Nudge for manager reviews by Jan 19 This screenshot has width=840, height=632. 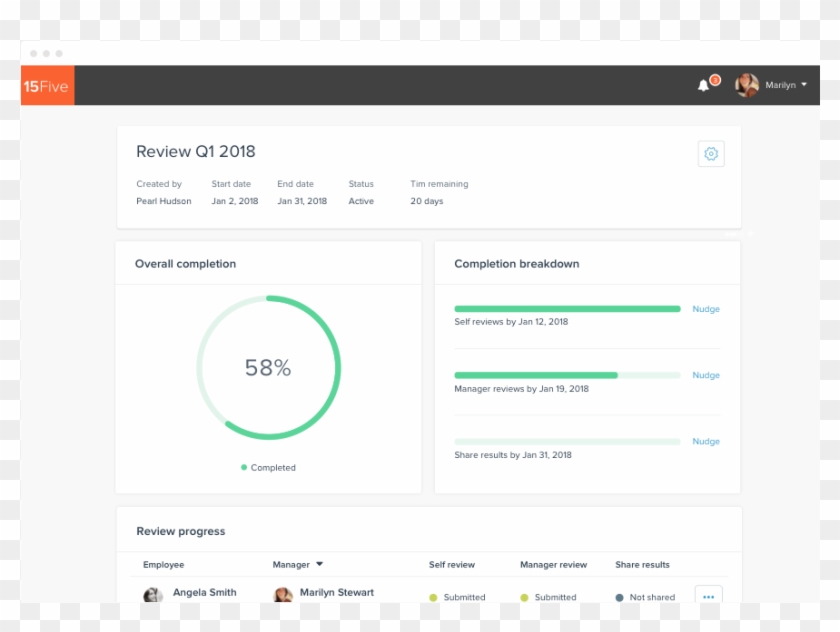[x=706, y=375]
